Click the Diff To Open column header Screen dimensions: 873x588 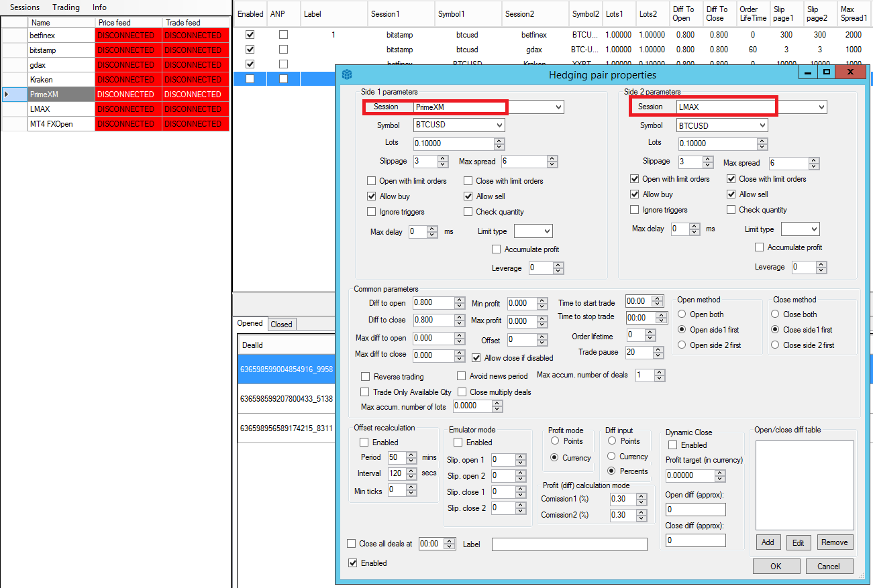pos(684,13)
